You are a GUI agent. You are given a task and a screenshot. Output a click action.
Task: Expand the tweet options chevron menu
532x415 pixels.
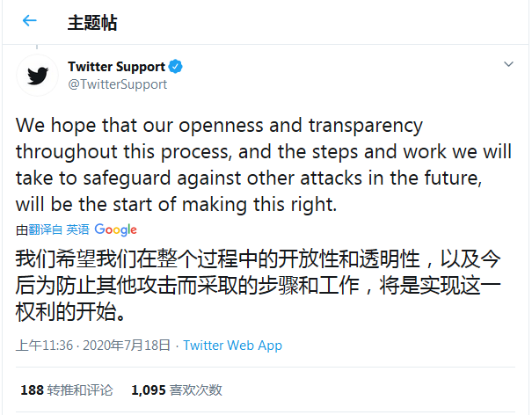tap(508, 65)
